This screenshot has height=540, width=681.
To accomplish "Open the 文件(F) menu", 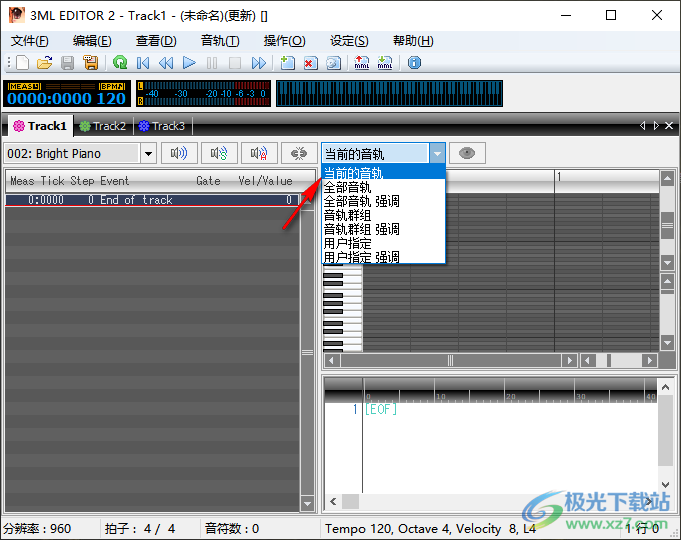I will [x=30, y=41].
